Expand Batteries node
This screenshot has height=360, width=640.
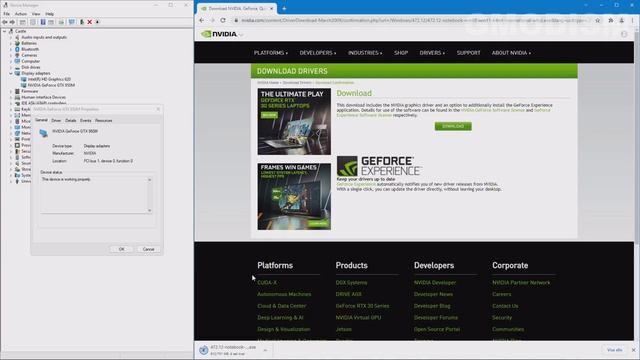coord(11,43)
